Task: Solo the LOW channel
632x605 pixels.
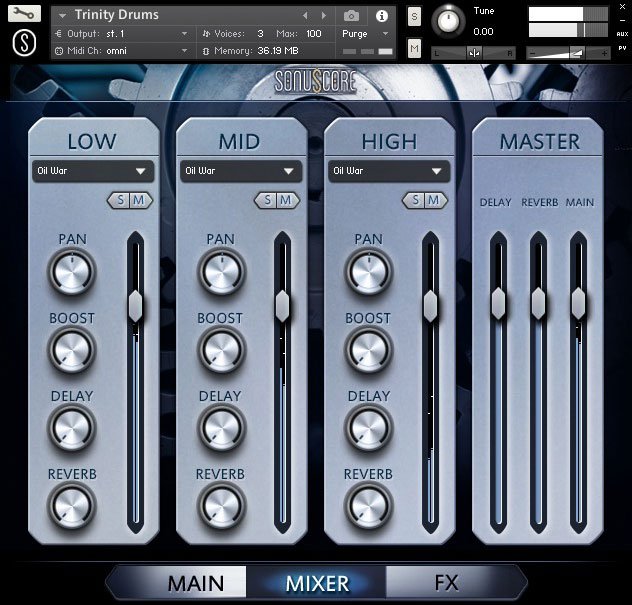Action: 122,201
